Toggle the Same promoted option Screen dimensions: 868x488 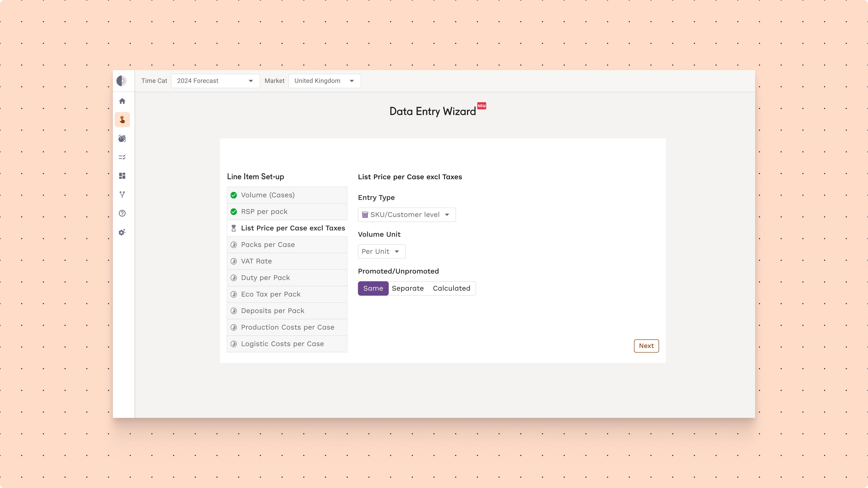[373, 288]
